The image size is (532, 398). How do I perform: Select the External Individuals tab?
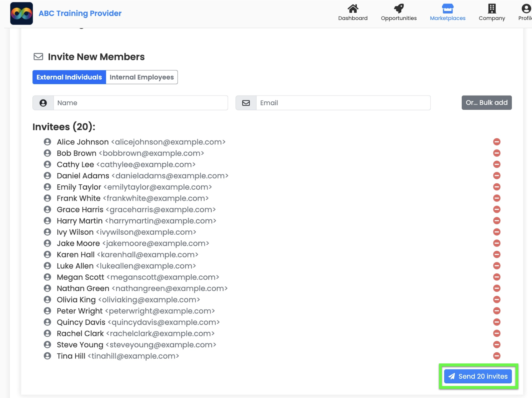coord(69,77)
